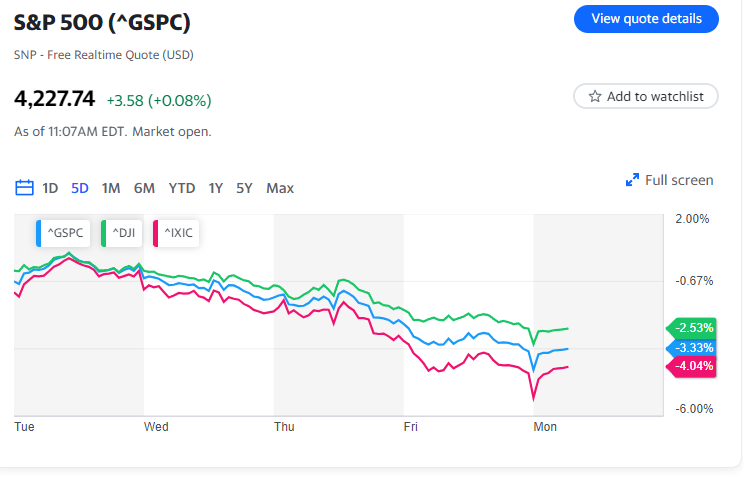This screenshot has height=478, width=743.
Task: Open the calendar date range icon
Action: (x=25, y=188)
